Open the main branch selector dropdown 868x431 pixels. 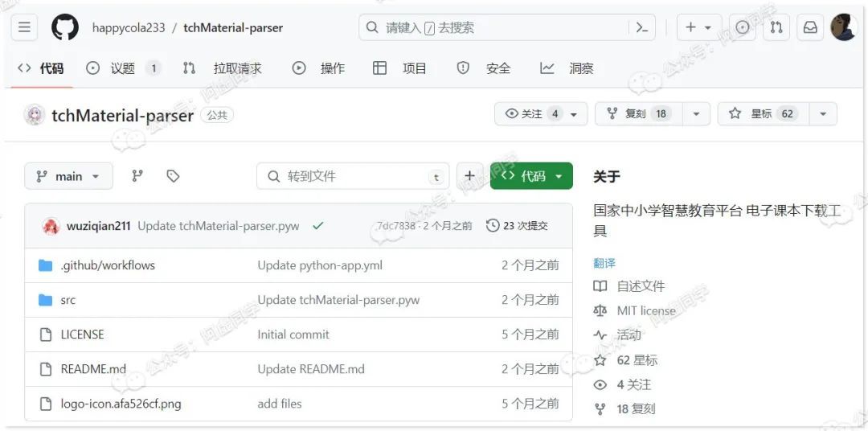point(68,176)
